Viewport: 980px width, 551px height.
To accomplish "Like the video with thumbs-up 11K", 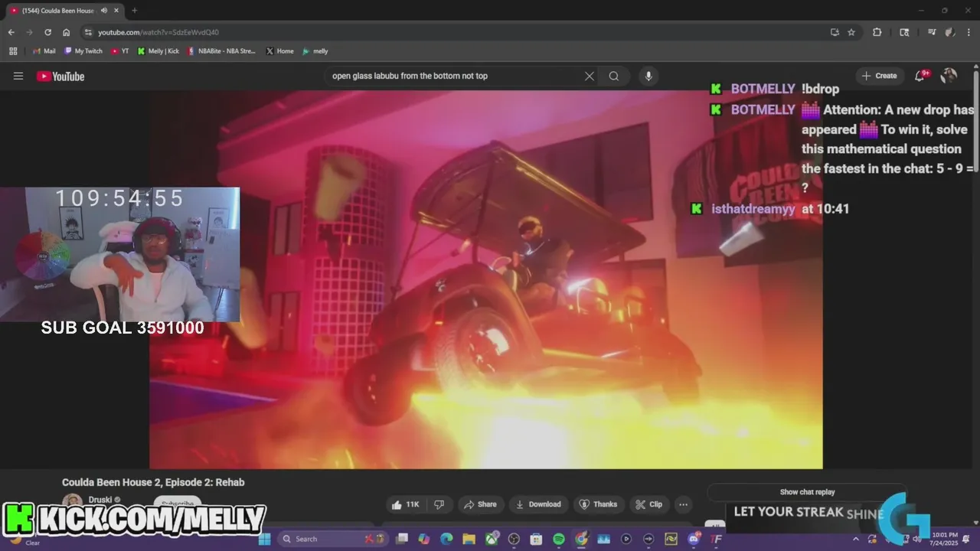I will click(406, 504).
